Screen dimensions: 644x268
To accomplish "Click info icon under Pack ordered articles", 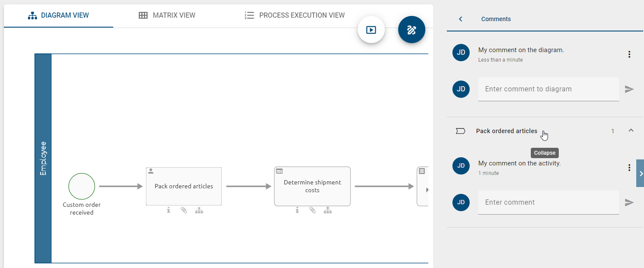I will (x=169, y=210).
